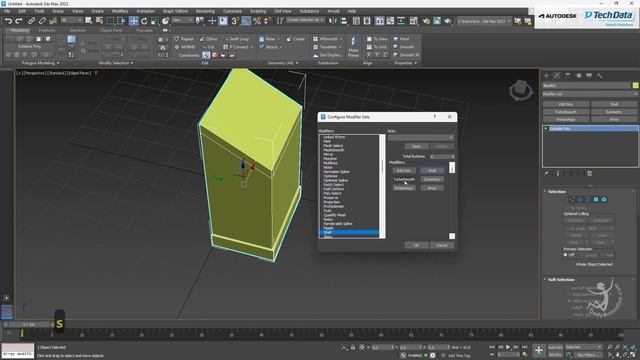Screen dimensions: 640x360
Task: Activate the Select and Move tool
Action: 133,21
